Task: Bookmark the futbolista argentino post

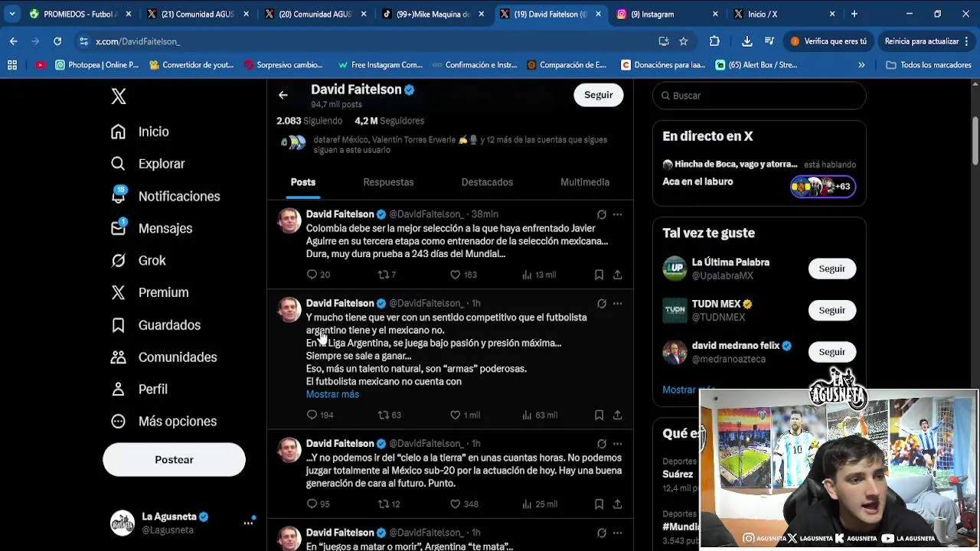Action: coord(599,415)
